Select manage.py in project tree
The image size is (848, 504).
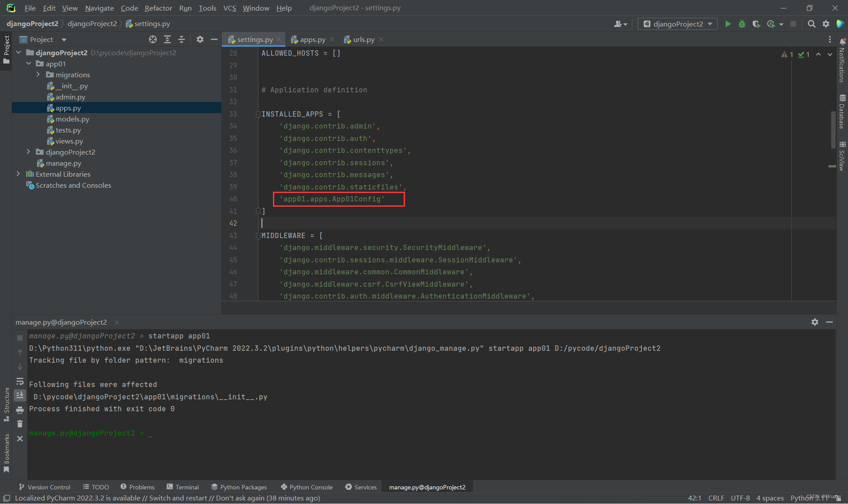(x=63, y=163)
